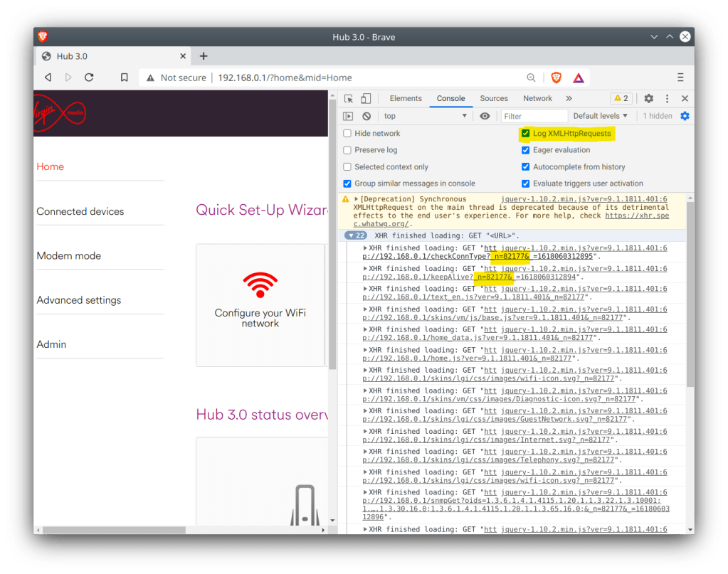Screen dimensions: 728x574
Task: Click Configure your WiFi network tile
Action: (260, 304)
